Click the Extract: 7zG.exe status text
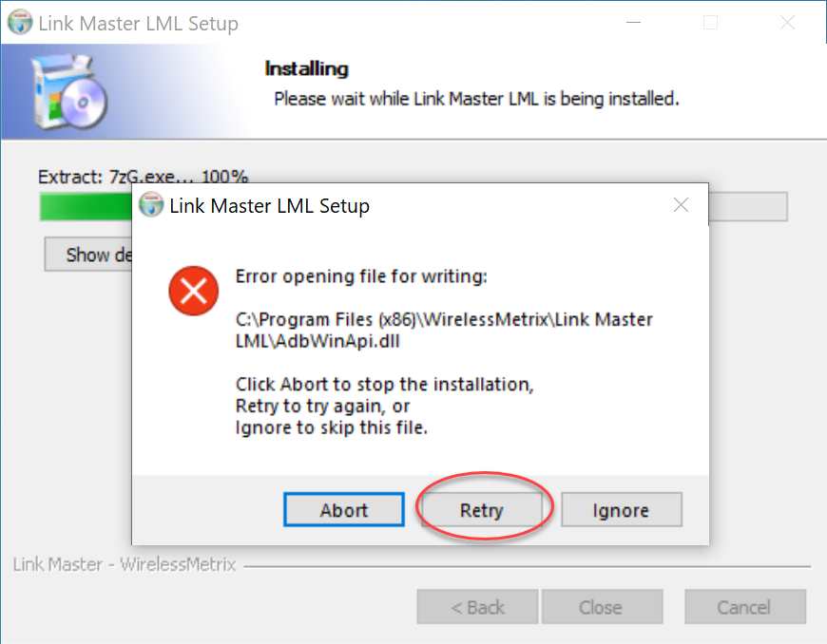 coord(143,177)
